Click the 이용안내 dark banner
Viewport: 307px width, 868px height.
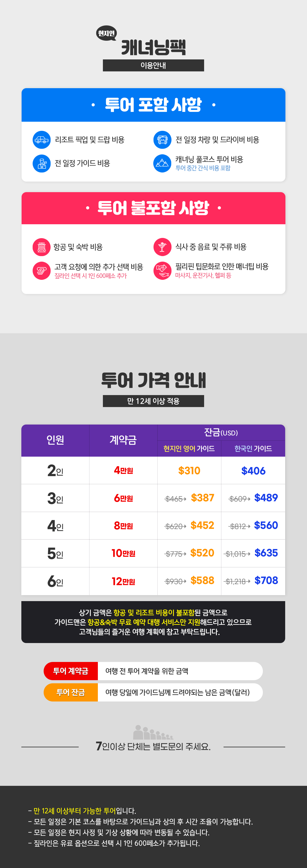[x=153, y=65]
